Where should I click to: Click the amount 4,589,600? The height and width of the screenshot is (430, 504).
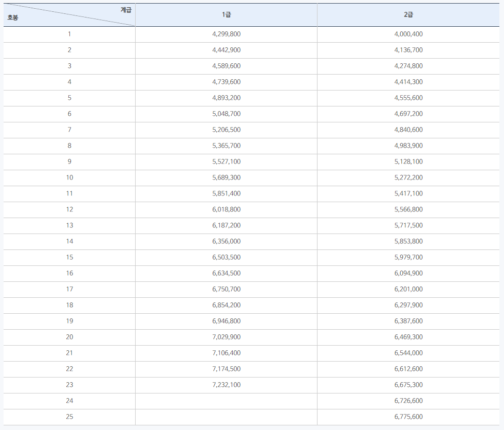(226, 66)
